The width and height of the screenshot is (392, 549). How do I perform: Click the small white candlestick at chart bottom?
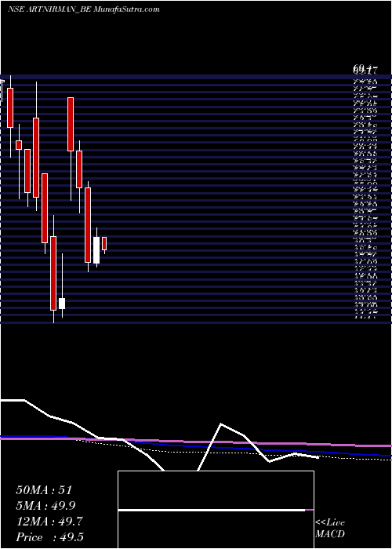click(62, 304)
